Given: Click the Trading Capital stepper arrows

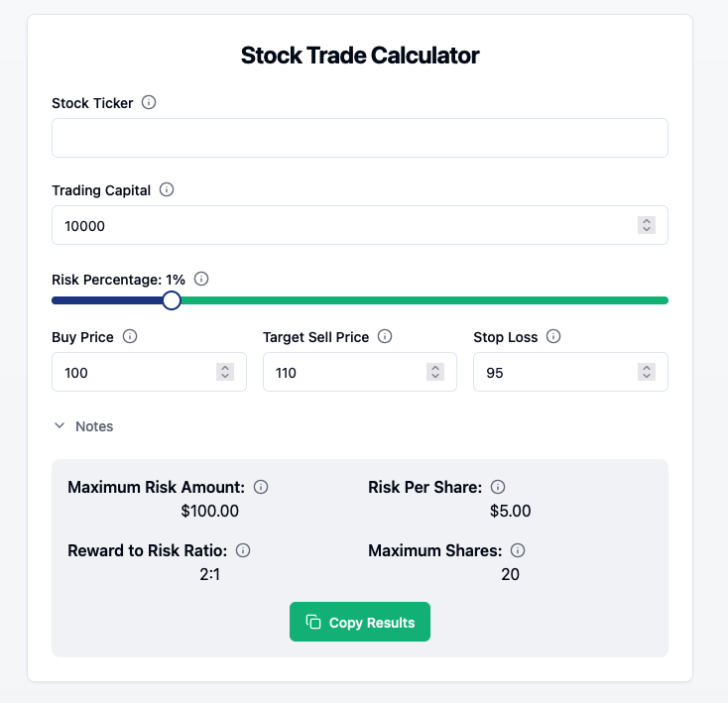Looking at the screenshot, I should pyautogui.click(x=647, y=225).
